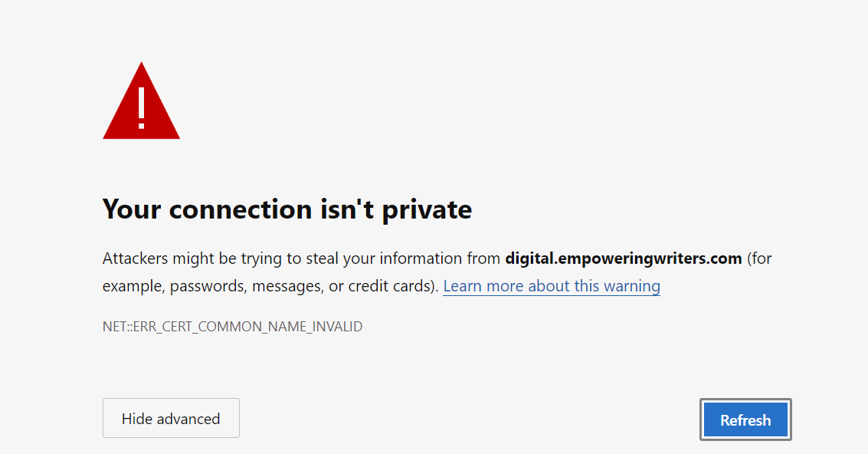Click the word private in the heading
Viewport: 868px width, 454px height.
[x=427, y=209]
